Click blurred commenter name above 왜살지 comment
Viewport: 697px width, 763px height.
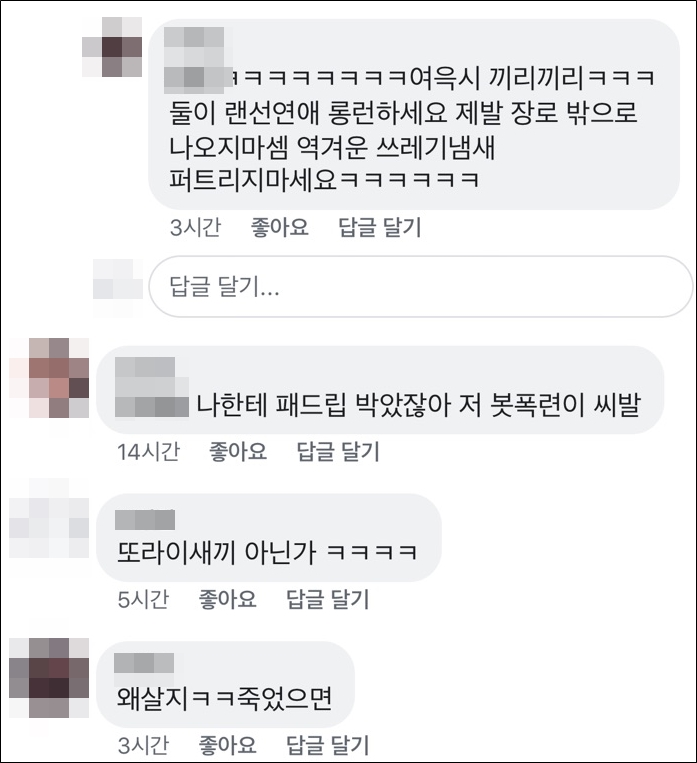pyautogui.click(x=144, y=663)
